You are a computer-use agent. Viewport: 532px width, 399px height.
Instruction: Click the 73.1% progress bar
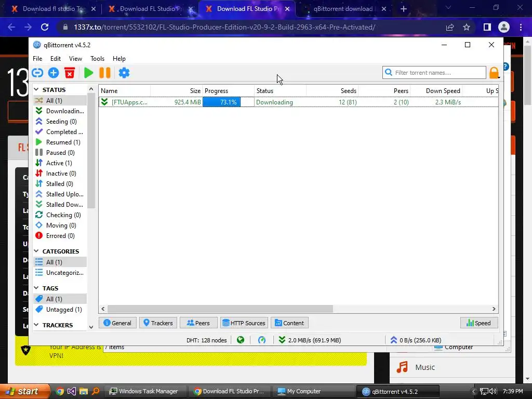coord(229,102)
